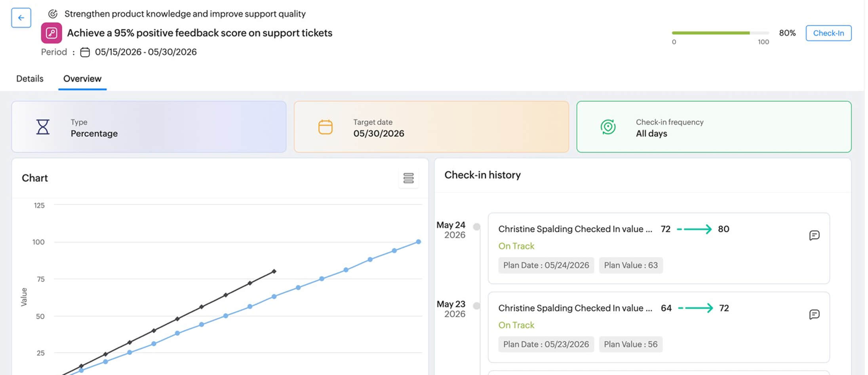Select the Overview tab
The width and height of the screenshot is (868, 375).
pyautogui.click(x=82, y=78)
